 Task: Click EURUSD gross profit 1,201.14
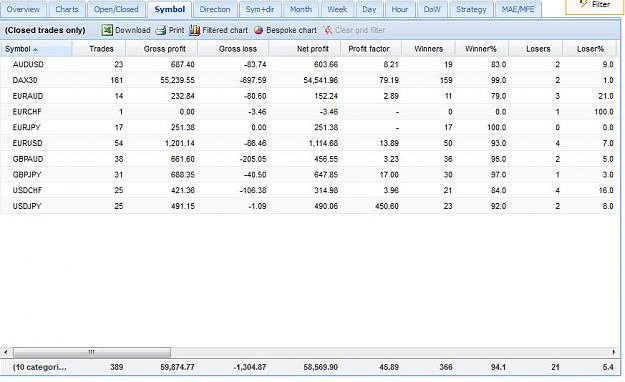tap(180, 143)
